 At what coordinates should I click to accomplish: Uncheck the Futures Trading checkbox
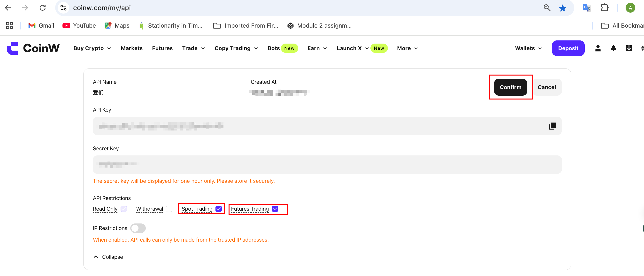(275, 209)
